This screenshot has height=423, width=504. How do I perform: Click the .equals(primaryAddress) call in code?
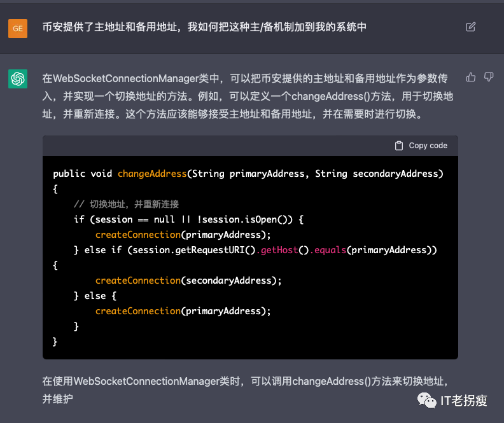(x=374, y=250)
